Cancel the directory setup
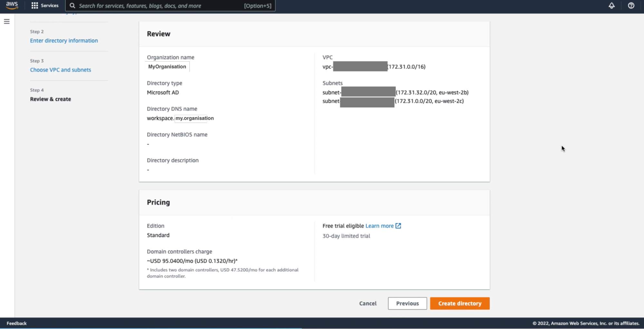The height and width of the screenshot is (329, 644). pos(368,304)
